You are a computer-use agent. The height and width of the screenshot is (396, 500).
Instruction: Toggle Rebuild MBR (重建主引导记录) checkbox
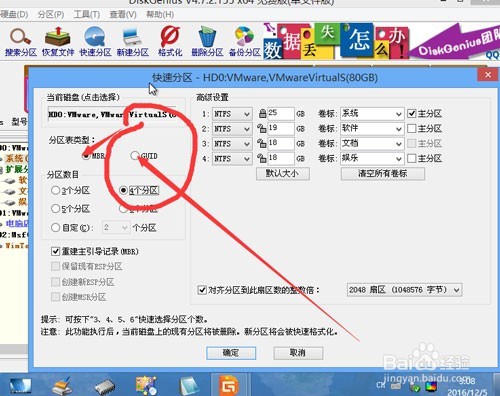point(56,251)
